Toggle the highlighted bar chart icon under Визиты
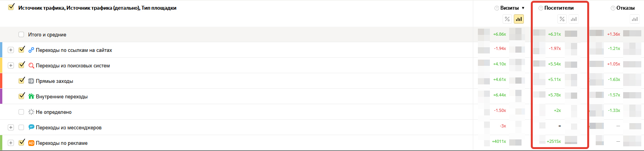This screenshot has height=151, width=644. pyautogui.click(x=519, y=19)
